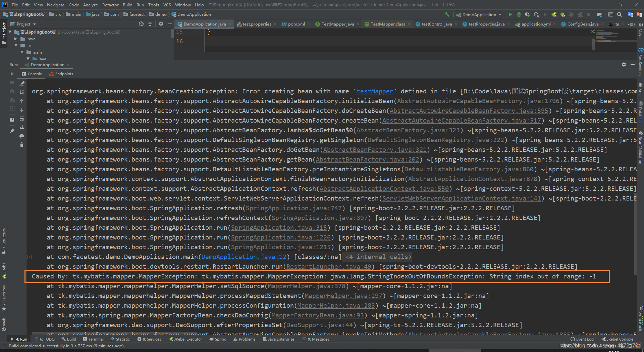Collapse all in the Project panel
The image size is (644, 352).
[150, 24]
